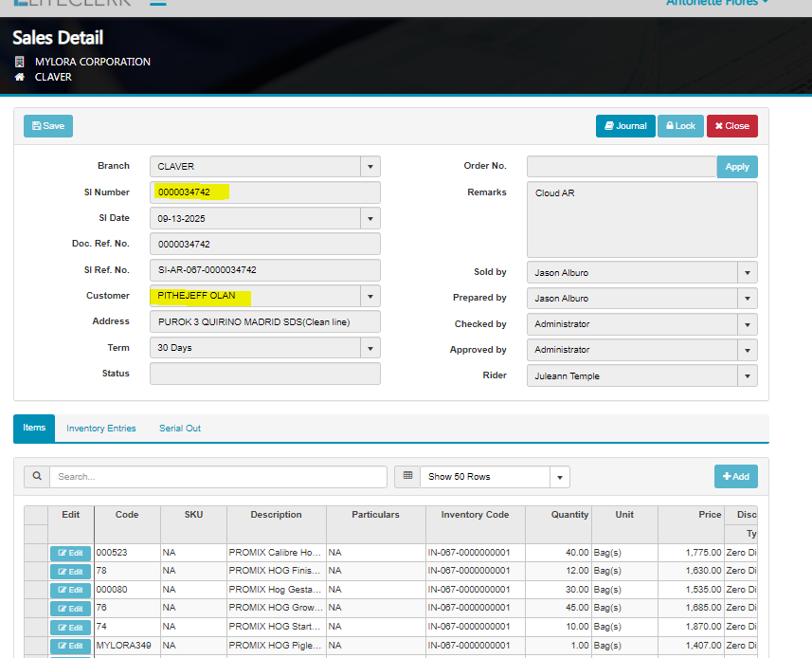Click Edit button for item code 000080
Screen dimensions: 812x658
tap(70, 590)
